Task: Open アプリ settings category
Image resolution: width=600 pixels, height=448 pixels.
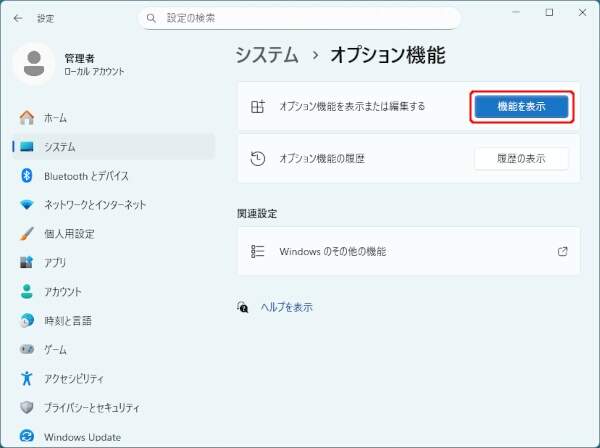Action: pyautogui.click(x=55, y=262)
